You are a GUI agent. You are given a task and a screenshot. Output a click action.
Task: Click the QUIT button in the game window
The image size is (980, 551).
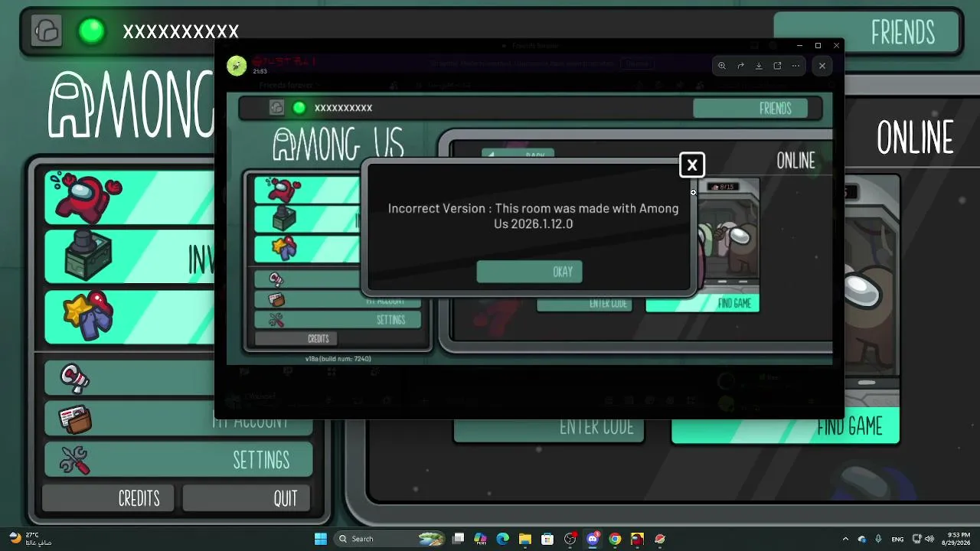(246, 498)
